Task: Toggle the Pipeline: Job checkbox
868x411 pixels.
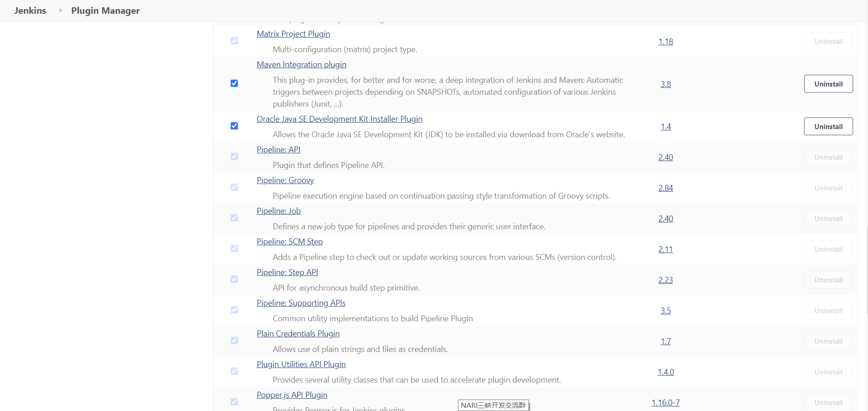Action: pos(234,218)
